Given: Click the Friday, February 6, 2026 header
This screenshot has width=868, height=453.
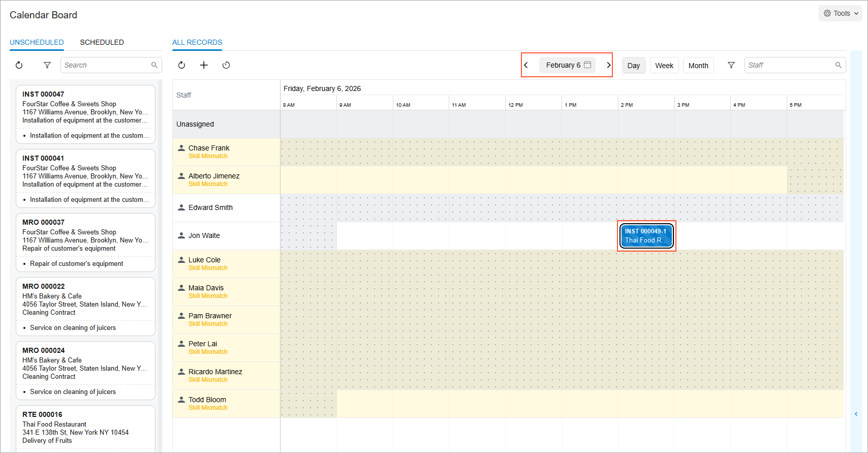Looking at the screenshot, I should 322,88.
